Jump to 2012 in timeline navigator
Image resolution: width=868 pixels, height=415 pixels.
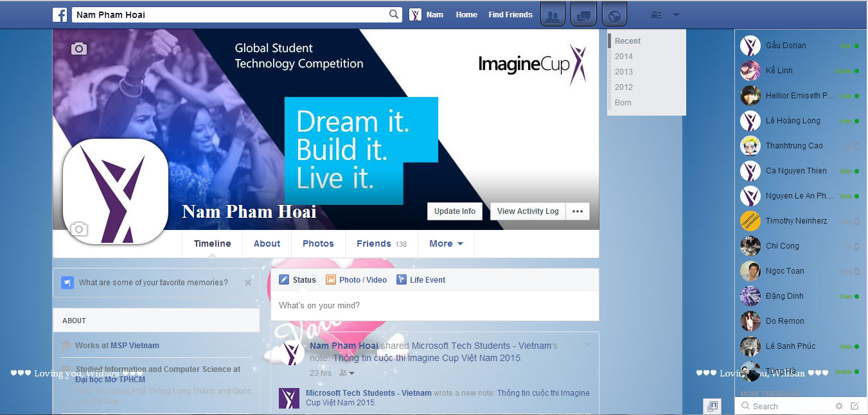624,87
